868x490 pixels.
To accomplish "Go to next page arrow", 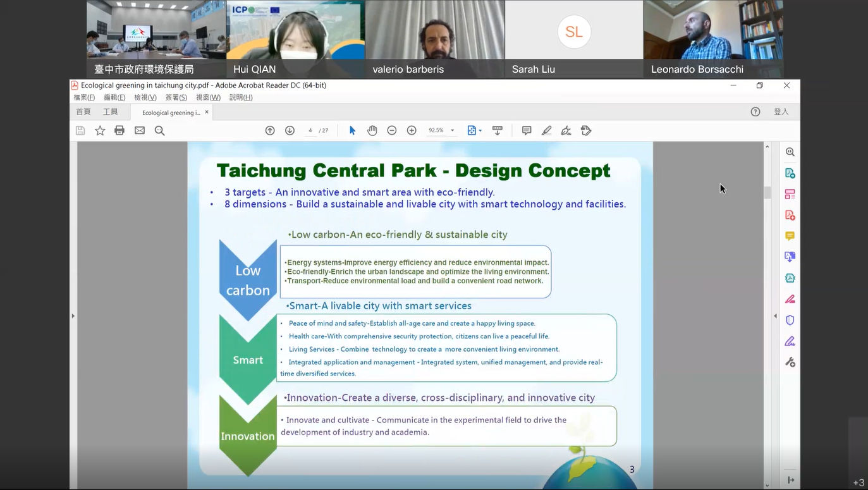I will (x=290, y=130).
